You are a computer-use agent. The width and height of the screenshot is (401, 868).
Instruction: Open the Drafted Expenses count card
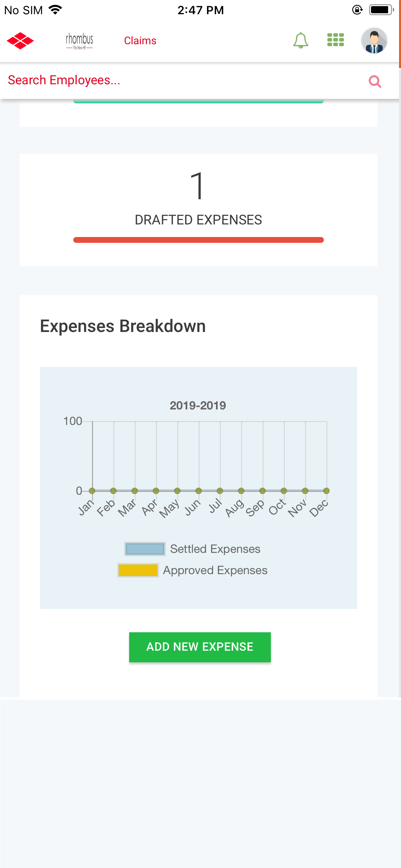click(x=199, y=210)
